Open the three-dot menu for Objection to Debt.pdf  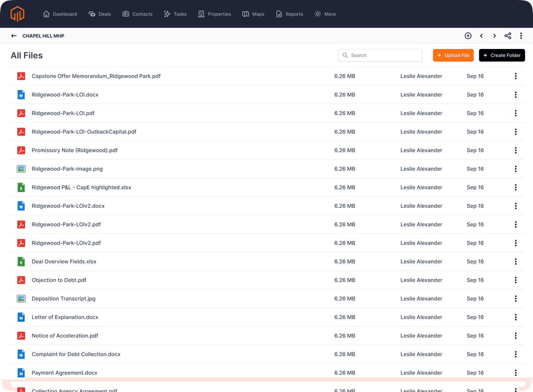[x=516, y=280]
